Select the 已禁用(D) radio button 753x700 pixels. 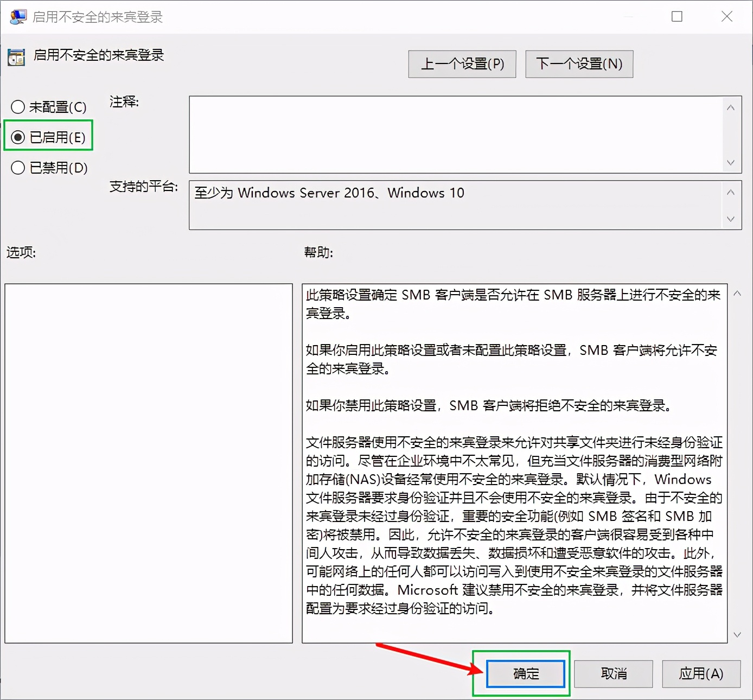tap(18, 168)
